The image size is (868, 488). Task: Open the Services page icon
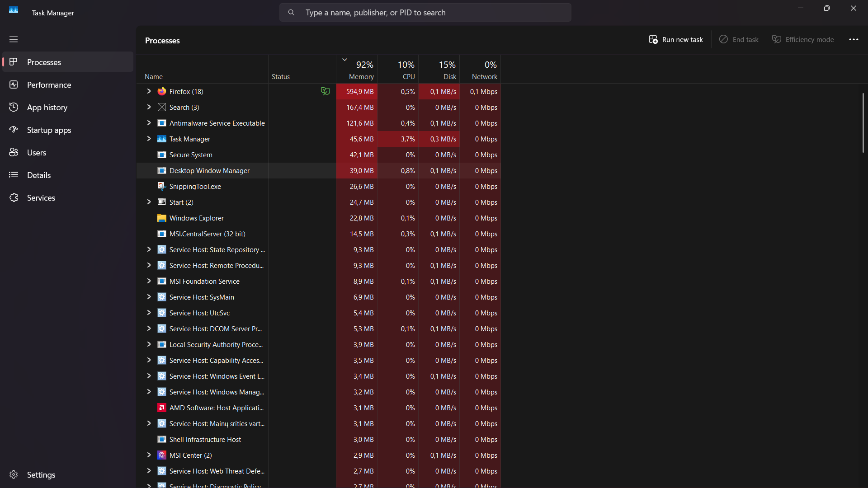tap(14, 197)
